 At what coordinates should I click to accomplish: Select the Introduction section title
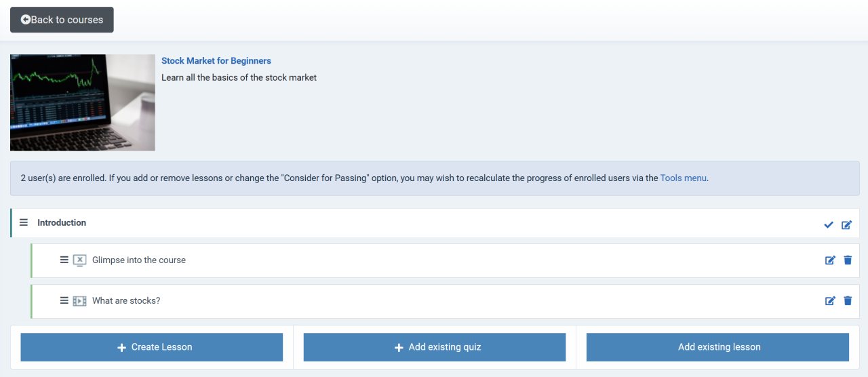(62, 222)
